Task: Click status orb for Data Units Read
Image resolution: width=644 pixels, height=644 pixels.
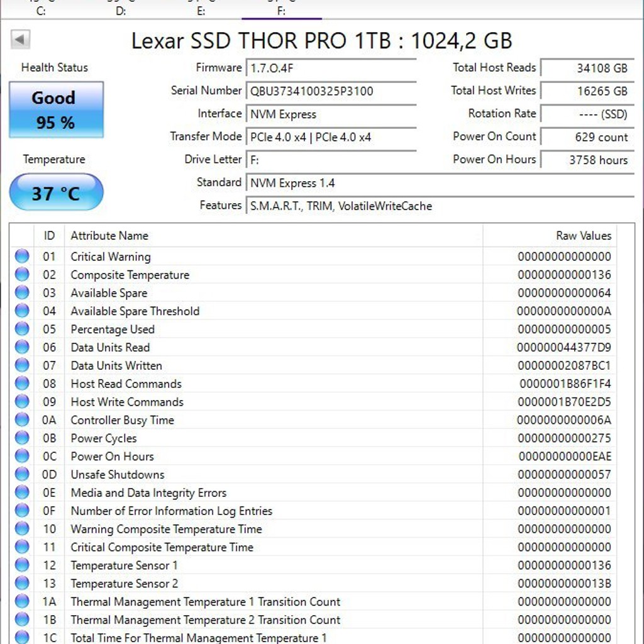Action: (22, 347)
